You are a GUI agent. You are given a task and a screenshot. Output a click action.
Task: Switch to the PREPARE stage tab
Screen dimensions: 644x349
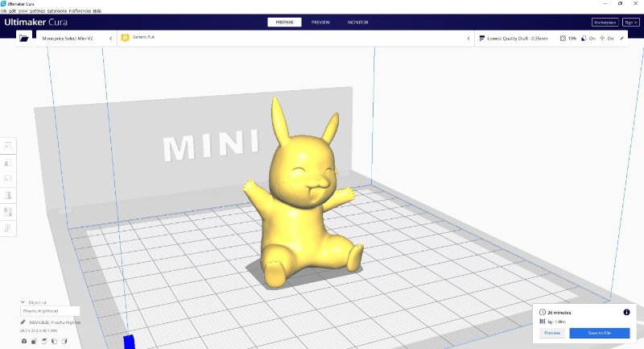click(x=284, y=23)
